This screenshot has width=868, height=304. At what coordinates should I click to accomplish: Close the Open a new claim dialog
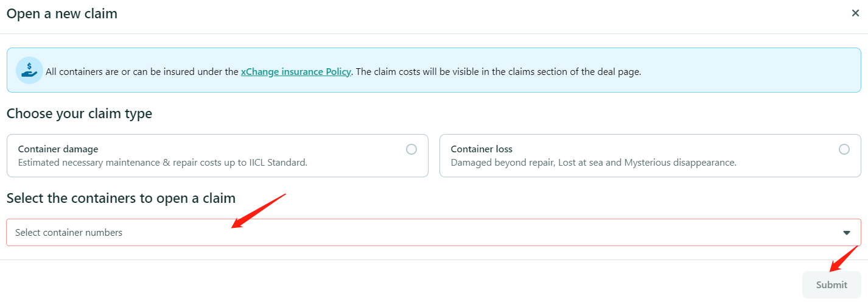[x=855, y=13]
